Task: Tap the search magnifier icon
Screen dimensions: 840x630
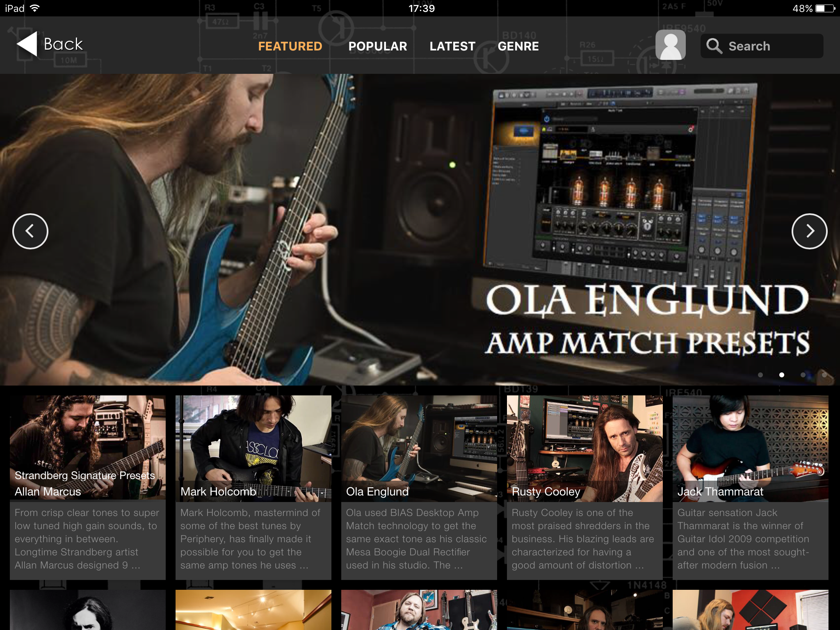Action: click(714, 46)
